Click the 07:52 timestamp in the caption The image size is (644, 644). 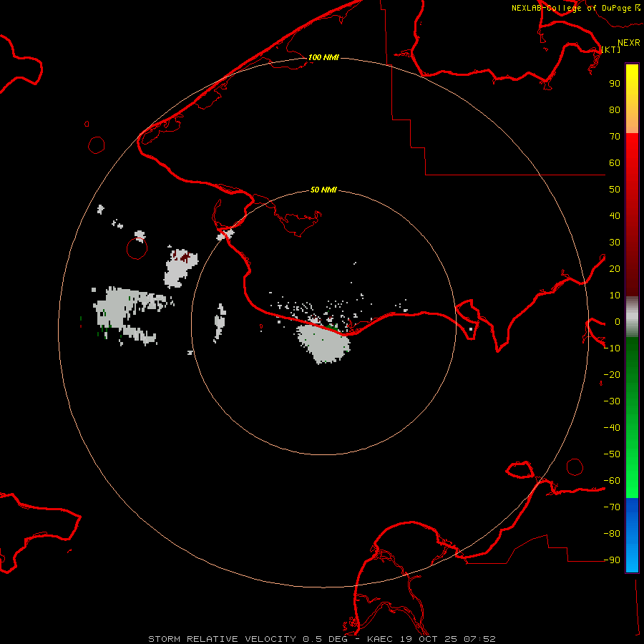tap(479, 639)
